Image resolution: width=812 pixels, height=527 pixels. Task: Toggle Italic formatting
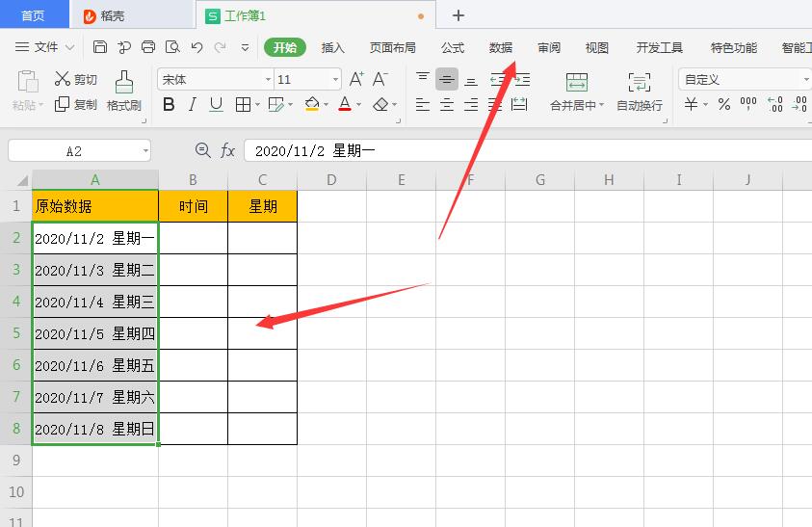coord(192,104)
